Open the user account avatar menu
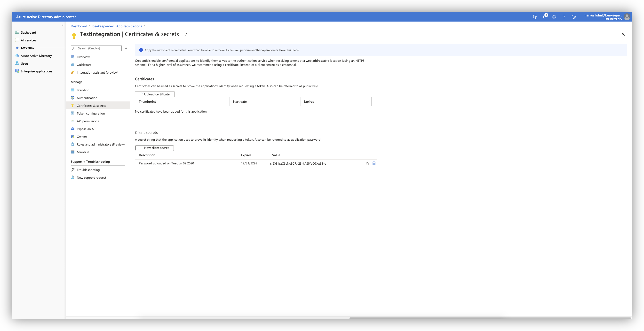 coord(627,17)
